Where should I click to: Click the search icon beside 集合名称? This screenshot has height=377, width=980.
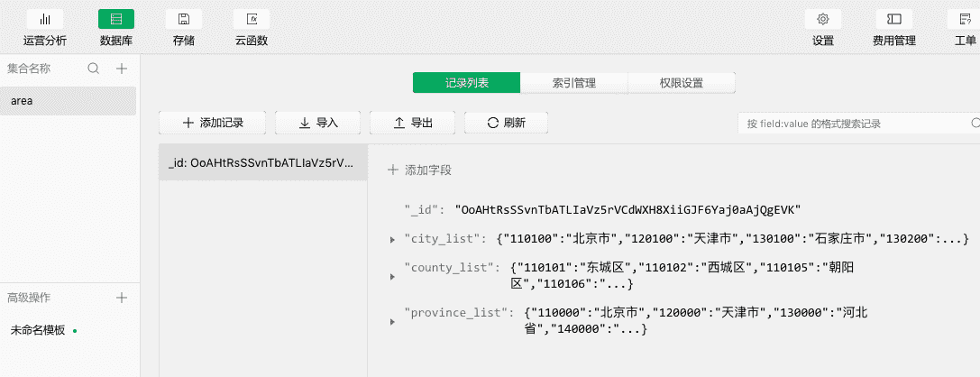(94, 69)
